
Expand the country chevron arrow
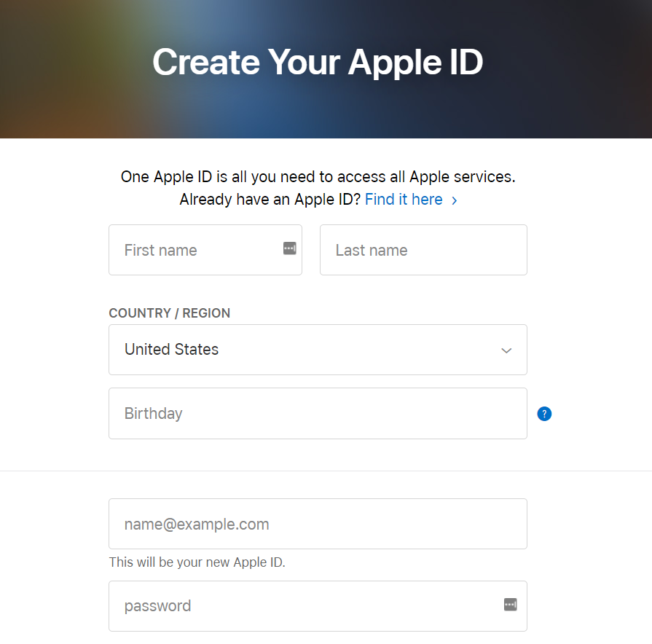coord(506,350)
